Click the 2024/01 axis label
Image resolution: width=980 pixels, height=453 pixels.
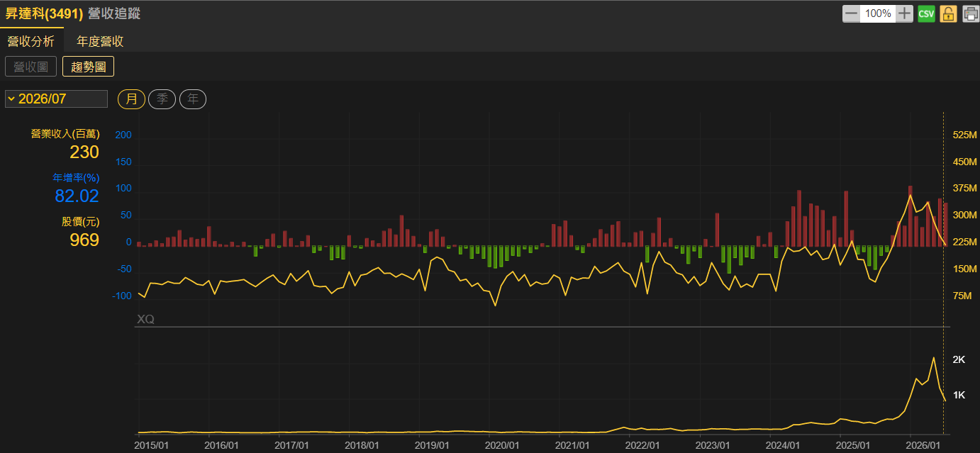(x=783, y=444)
